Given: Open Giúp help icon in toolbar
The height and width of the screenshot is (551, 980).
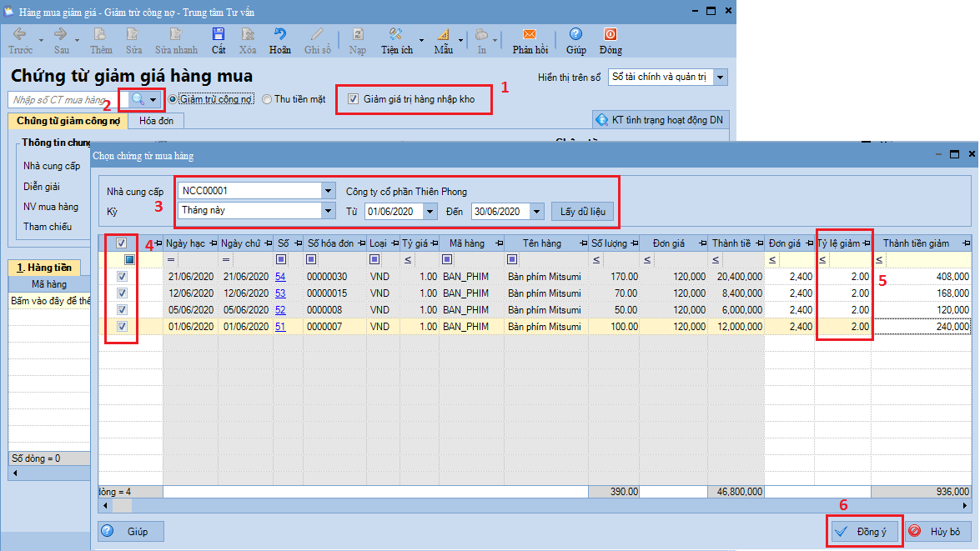Looking at the screenshot, I should pyautogui.click(x=575, y=34).
